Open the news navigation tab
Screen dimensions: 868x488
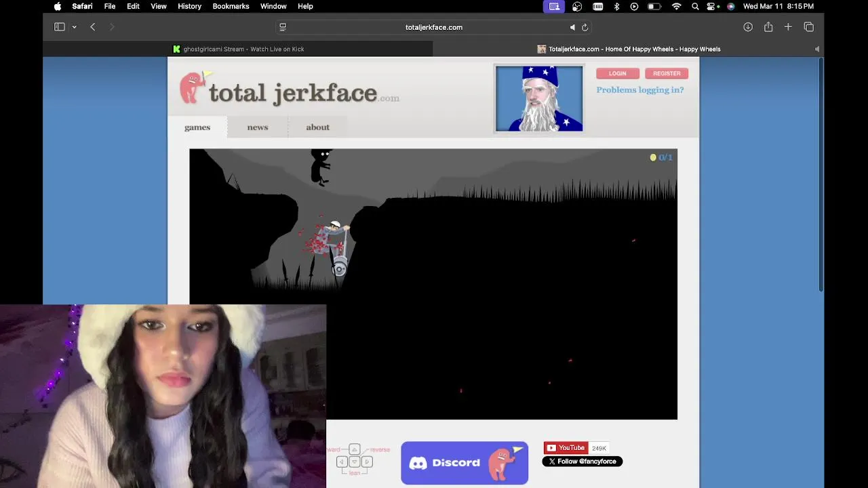pyautogui.click(x=258, y=127)
